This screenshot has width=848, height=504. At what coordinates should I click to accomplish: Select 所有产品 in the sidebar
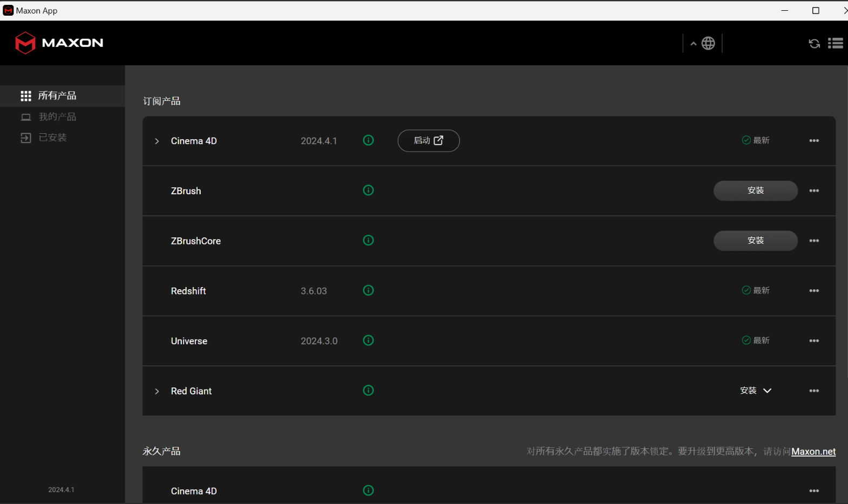point(57,96)
